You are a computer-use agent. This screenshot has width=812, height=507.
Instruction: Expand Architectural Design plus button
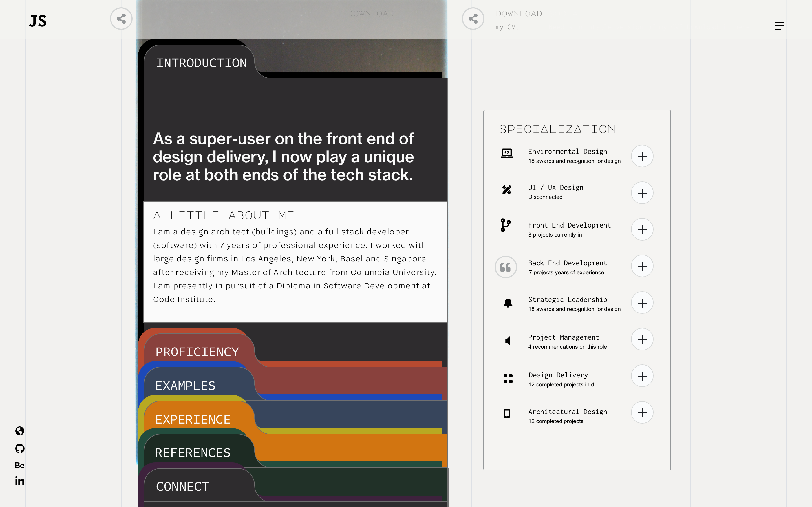[642, 413]
